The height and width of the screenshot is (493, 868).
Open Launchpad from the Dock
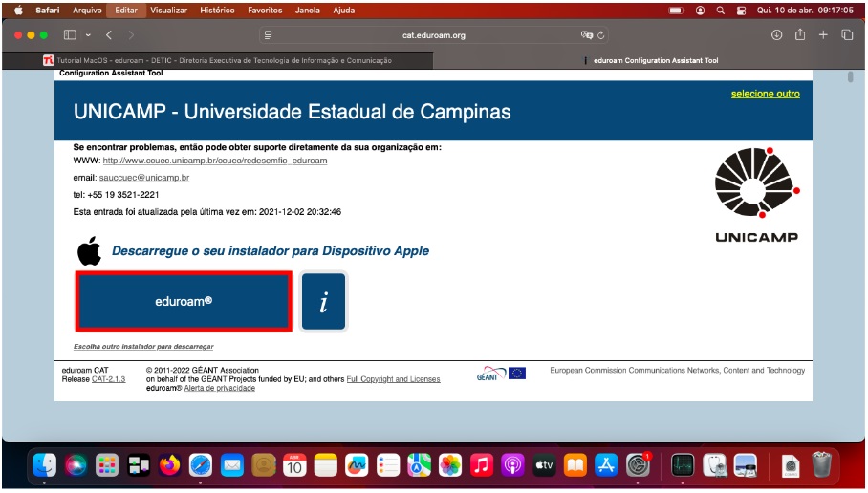(107, 465)
